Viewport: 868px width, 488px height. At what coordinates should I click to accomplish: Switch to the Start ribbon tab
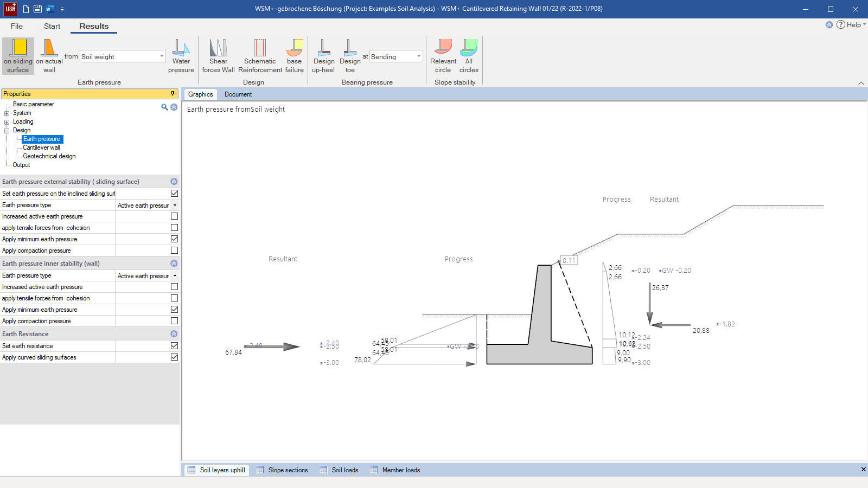point(52,26)
